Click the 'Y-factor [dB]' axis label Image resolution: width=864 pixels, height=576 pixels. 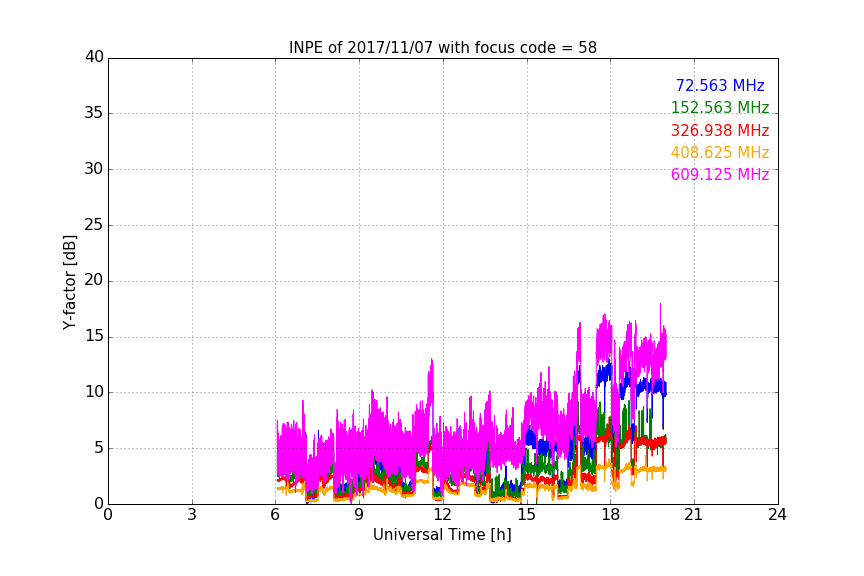coord(69,282)
